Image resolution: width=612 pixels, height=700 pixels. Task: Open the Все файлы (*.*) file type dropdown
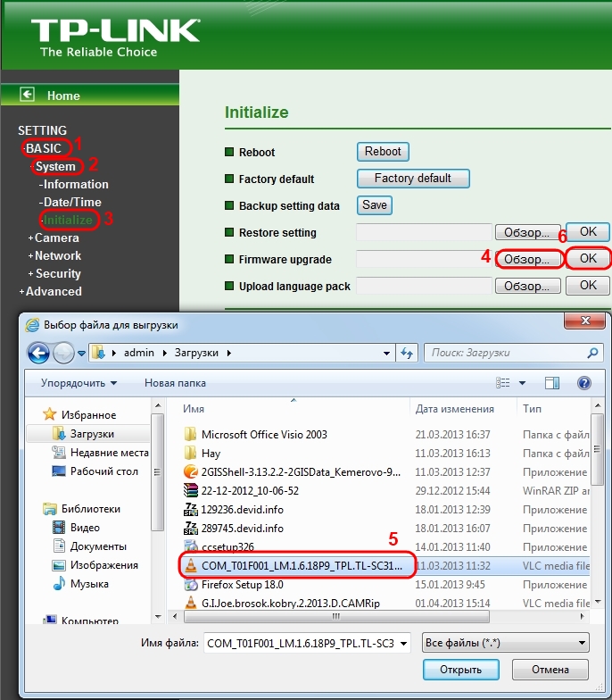505,643
